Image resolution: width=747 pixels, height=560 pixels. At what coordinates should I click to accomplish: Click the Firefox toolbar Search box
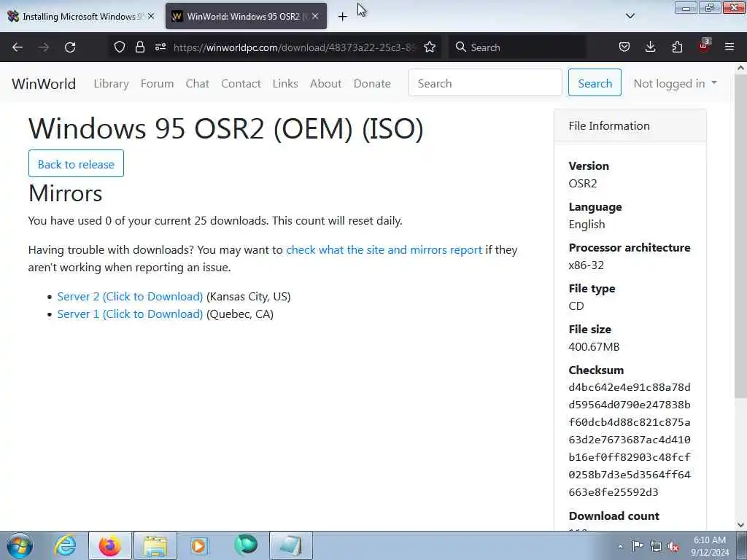517,47
